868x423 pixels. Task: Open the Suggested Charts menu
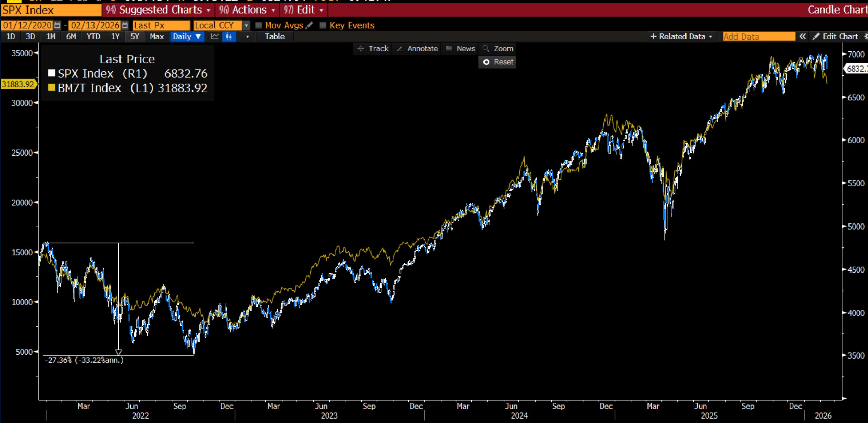point(158,10)
